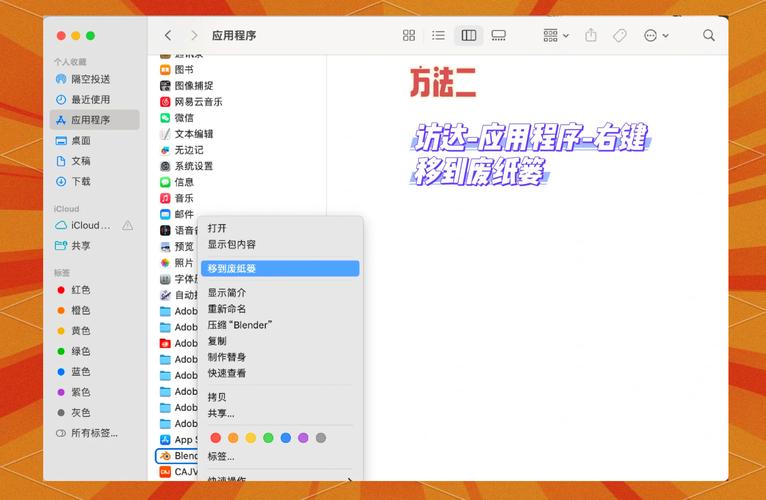Select 文本编辑 app in list
766x500 pixels.
point(187,134)
